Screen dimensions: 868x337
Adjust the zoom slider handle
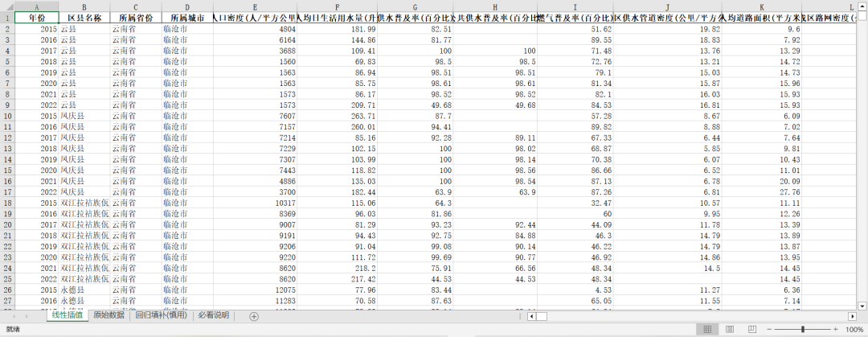click(x=803, y=329)
